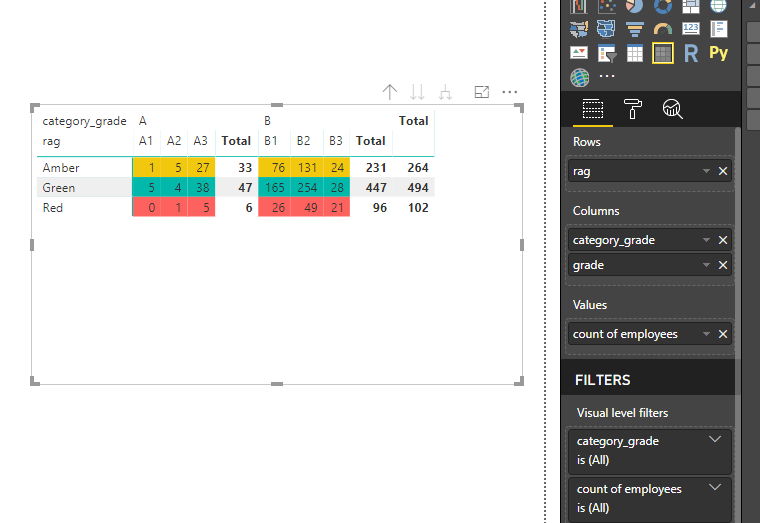Drill up using the up arrow
This screenshot has height=523, width=760.
point(390,92)
